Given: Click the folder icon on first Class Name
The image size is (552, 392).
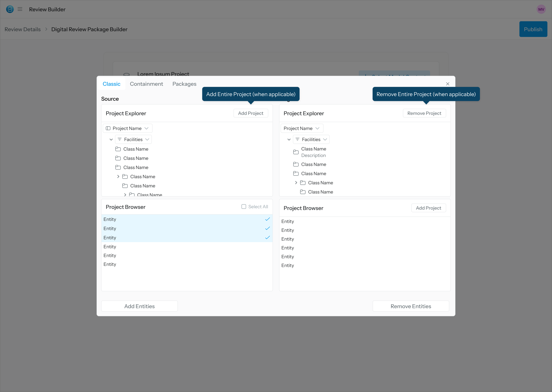Looking at the screenshot, I should pyautogui.click(x=118, y=149).
